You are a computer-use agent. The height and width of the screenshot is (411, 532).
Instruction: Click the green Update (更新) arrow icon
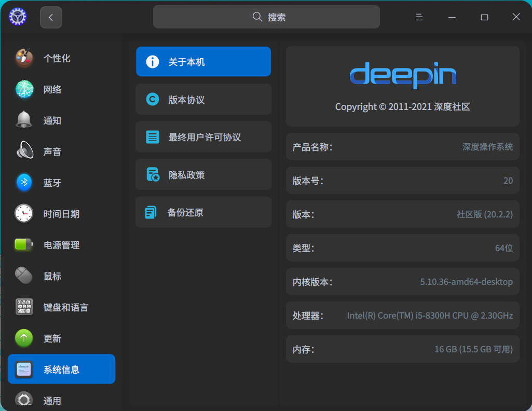point(24,338)
